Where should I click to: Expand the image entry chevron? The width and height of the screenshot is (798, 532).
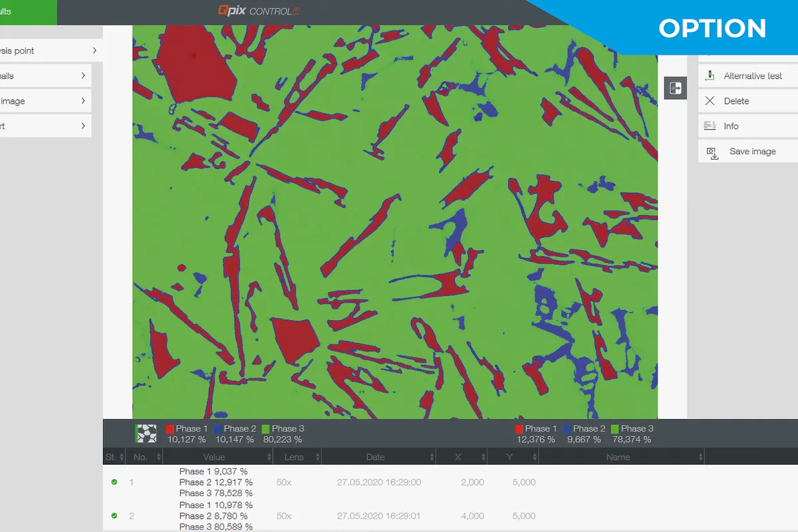coord(83,101)
